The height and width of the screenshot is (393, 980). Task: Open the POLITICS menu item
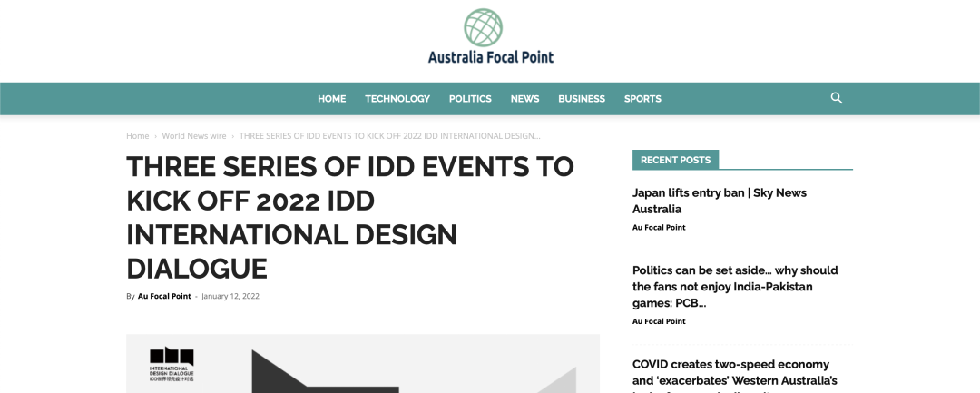(470, 99)
